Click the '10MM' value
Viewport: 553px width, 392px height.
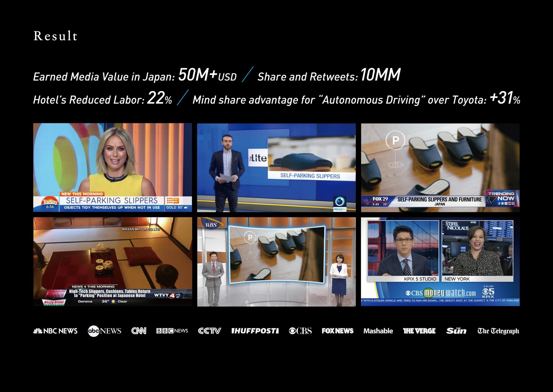tap(380, 75)
